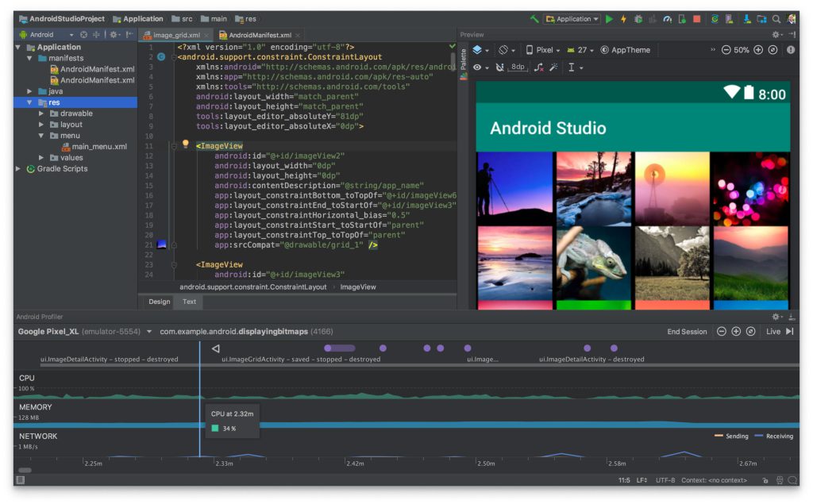This screenshot has height=504, width=813.
Task: Collapse all in the Project panel toolbar
Action: click(96, 35)
